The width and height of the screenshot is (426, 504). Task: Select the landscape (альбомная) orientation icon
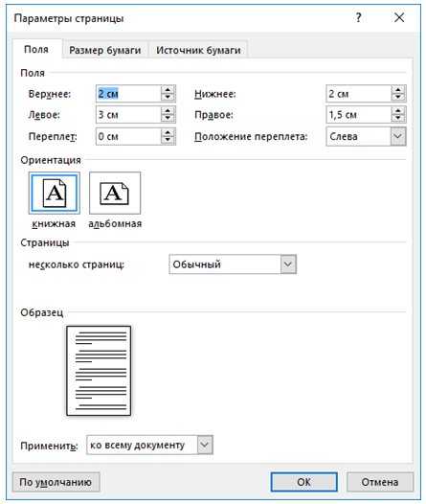point(115,193)
